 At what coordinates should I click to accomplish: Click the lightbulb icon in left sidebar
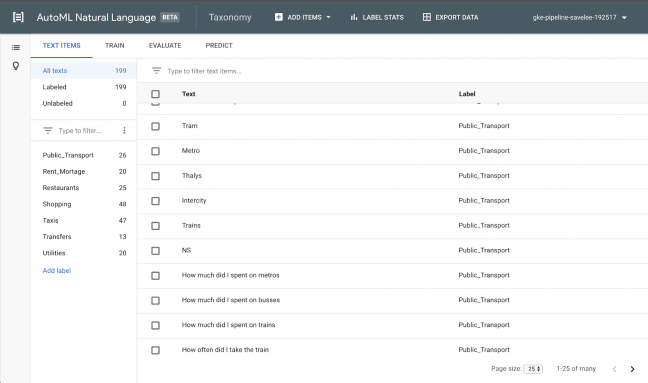tap(16, 66)
